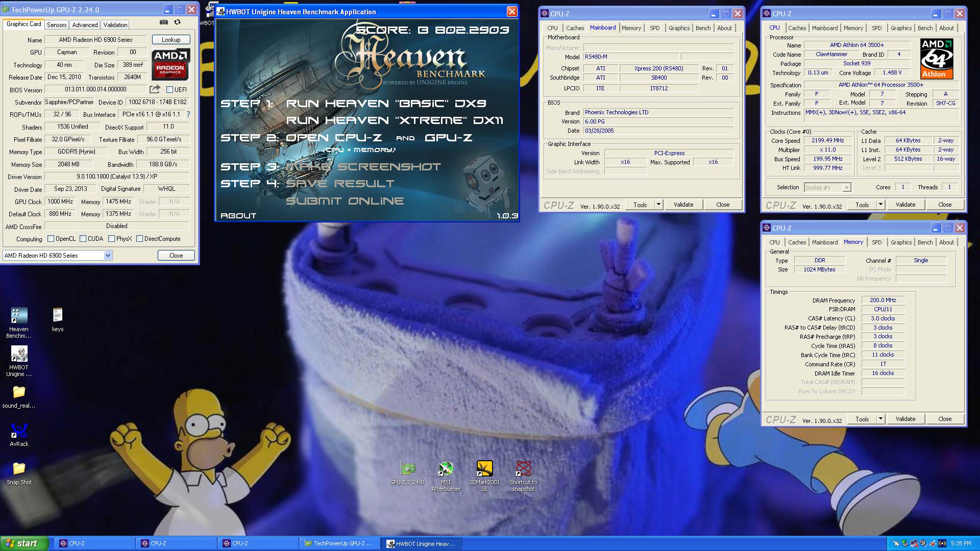This screenshot has height=551, width=980.
Task: Open the keys text file icon
Action: 58,320
